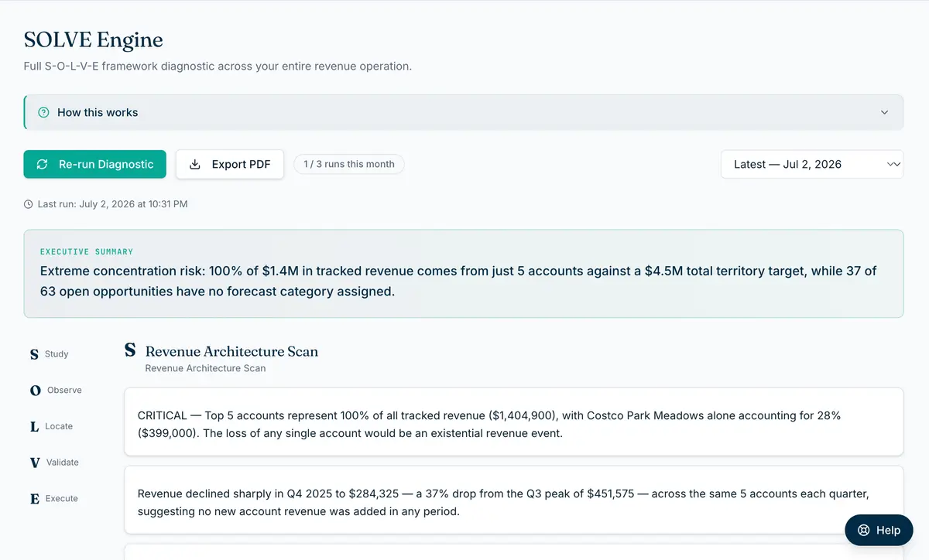Click the lifebuoy icon in Help button
The image size is (929, 560).
tap(864, 531)
